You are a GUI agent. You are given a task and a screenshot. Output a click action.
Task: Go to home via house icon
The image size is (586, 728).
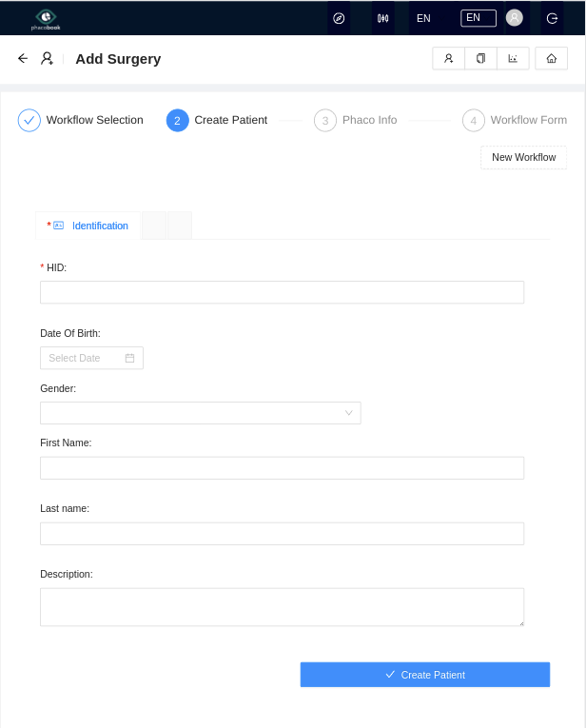[x=551, y=59]
